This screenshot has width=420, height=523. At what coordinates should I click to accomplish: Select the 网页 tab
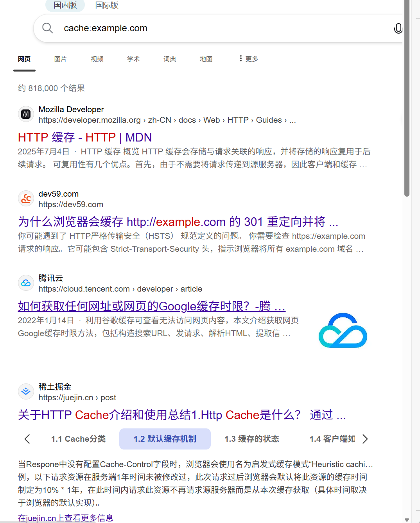coord(24,59)
